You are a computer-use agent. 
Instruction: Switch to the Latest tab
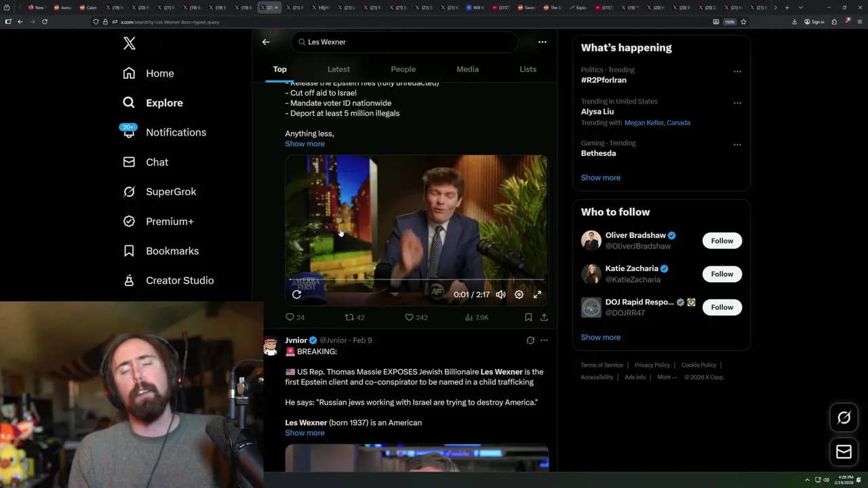coord(338,69)
